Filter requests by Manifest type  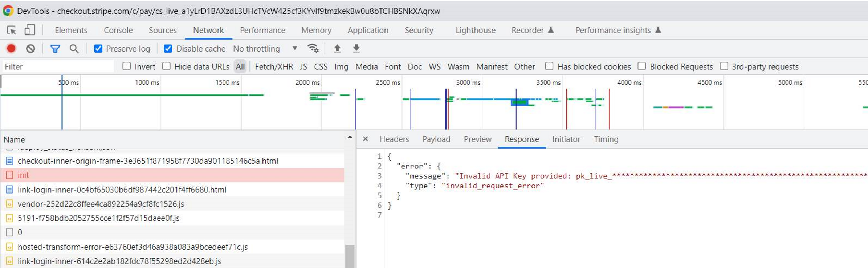(x=492, y=66)
